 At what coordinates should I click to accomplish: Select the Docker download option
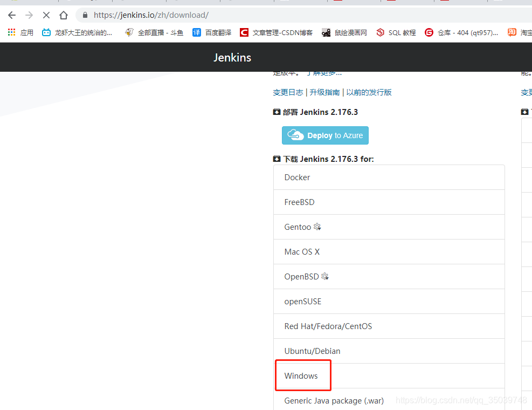389,177
